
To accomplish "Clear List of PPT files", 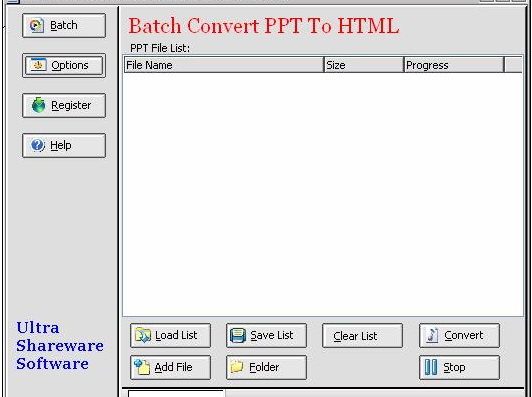I will tap(362, 336).
